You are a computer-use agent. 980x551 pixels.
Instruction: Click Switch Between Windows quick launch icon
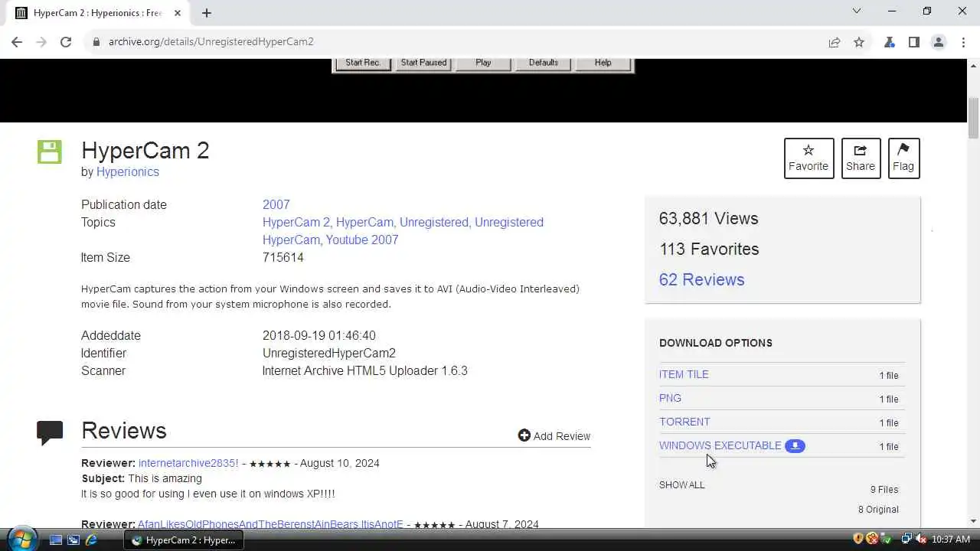73,540
